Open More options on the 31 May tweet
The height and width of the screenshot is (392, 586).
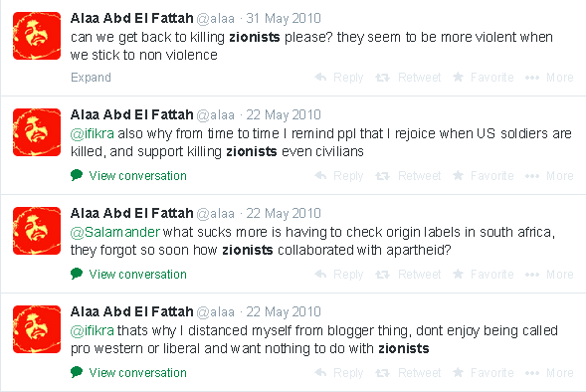[x=549, y=78]
